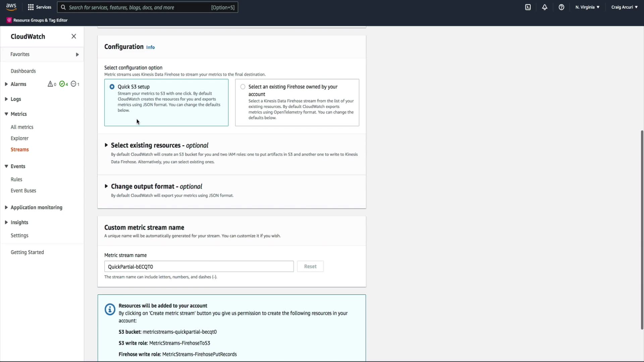Open the CloudShell terminal icon
The height and width of the screenshot is (362, 644).
(528, 7)
